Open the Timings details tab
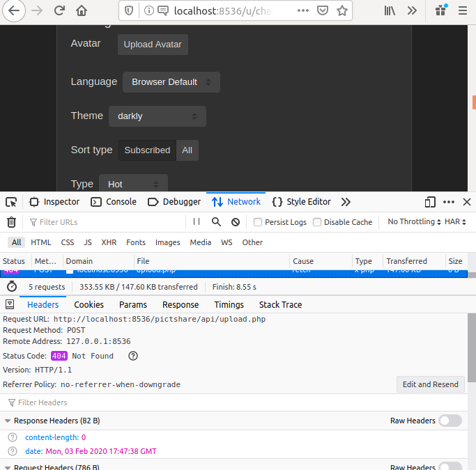This screenshot has height=470, width=476. (x=229, y=304)
